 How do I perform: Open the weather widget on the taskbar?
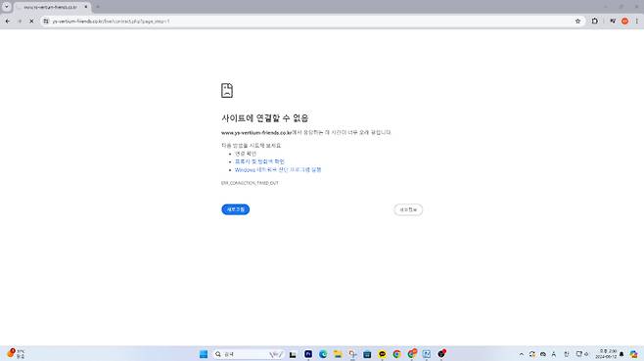16,353
